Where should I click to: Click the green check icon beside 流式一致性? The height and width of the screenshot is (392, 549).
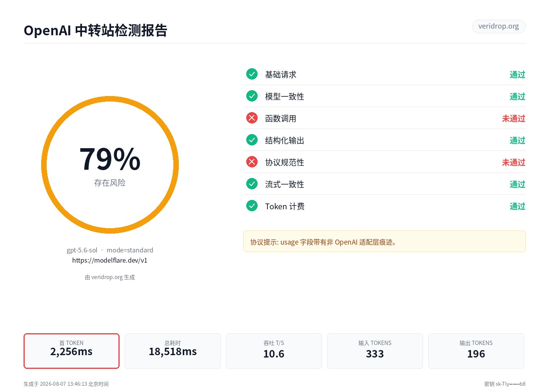pyautogui.click(x=252, y=184)
